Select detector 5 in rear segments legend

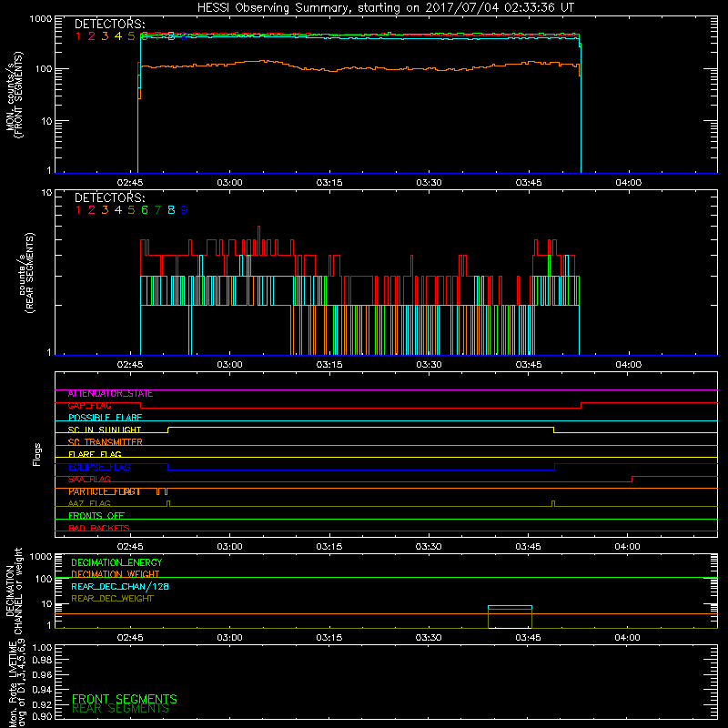(131, 210)
